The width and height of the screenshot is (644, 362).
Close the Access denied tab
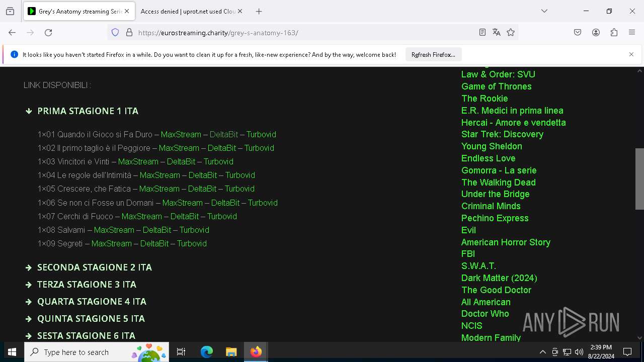point(240,11)
